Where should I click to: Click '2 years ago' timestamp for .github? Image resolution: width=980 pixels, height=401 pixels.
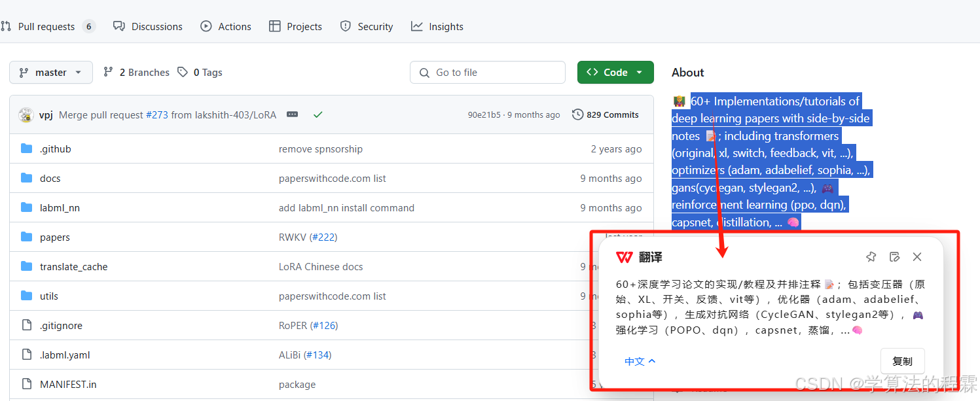tap(616, 149)
